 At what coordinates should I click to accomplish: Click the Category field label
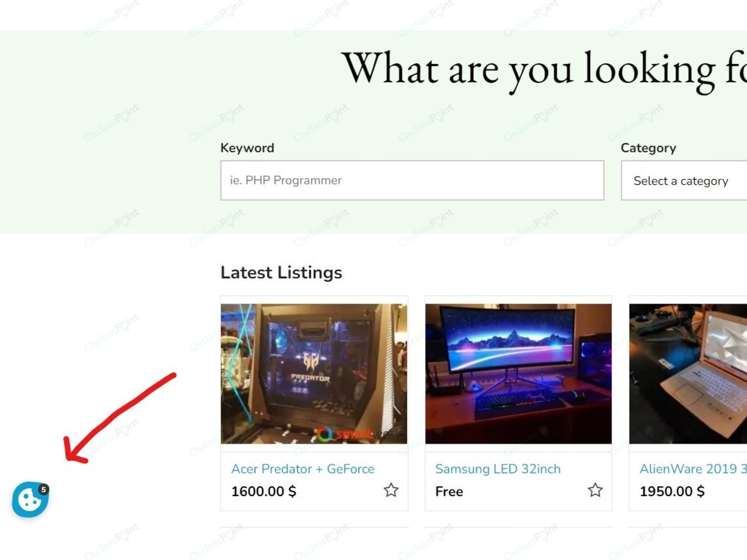click(x=649, y=148)
